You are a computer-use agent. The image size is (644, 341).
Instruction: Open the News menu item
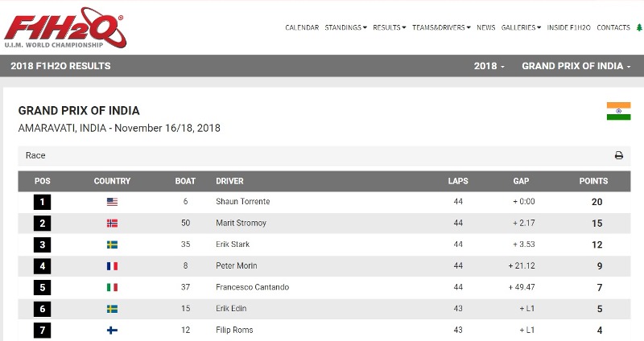pos(486,27)
